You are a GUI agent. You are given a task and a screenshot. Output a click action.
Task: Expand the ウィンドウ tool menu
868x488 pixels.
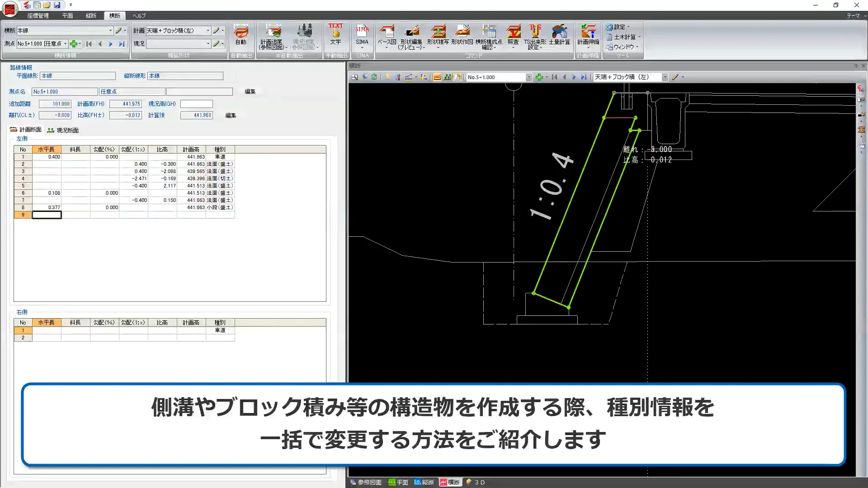tap(623, 47)
